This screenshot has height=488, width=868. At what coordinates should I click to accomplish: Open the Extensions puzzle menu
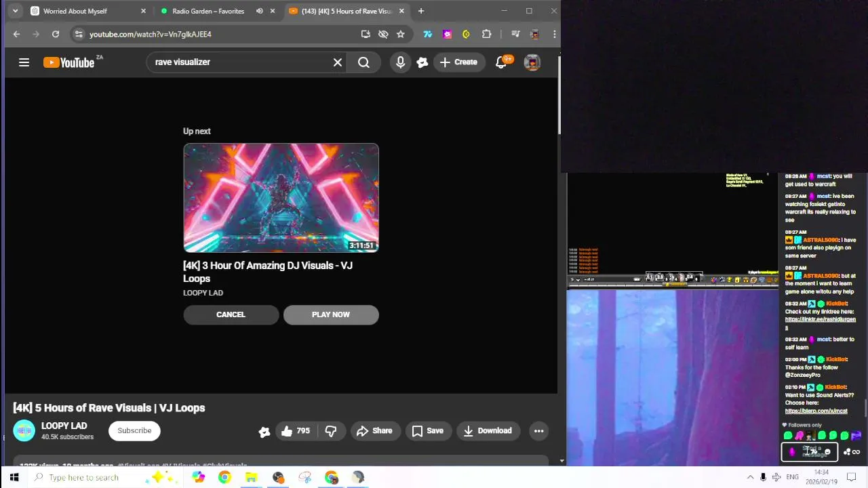tap(486, 34)
